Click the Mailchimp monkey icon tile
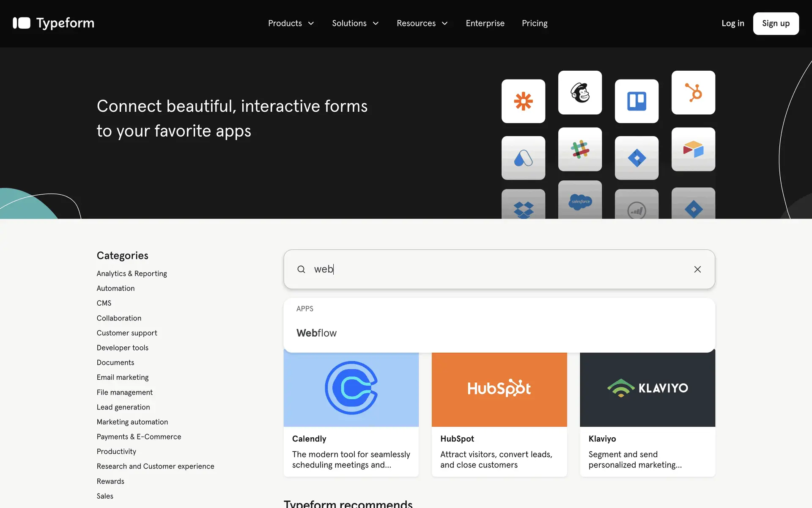812x508 pixels. tap(580, 92)
